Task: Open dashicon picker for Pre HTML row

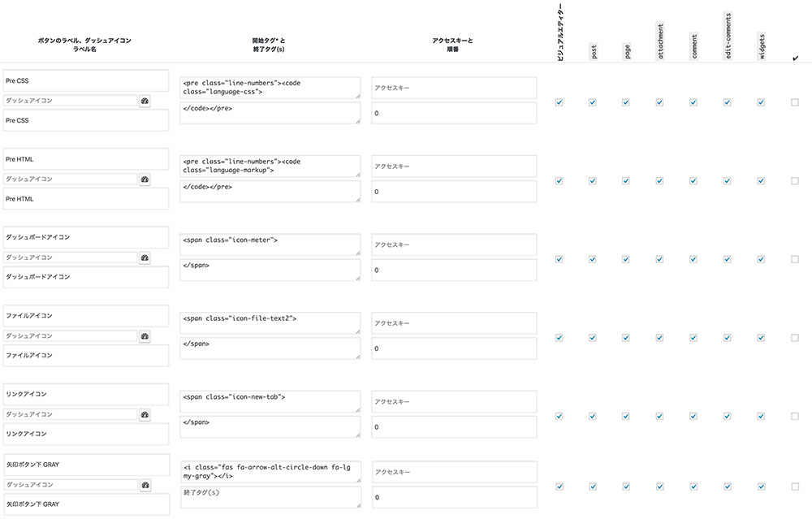Action: [x=145, y=179]
